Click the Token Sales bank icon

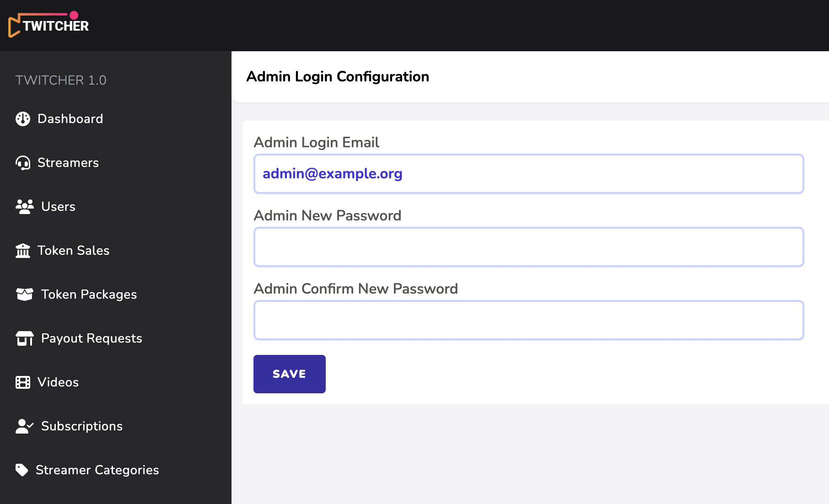(23, 251)
